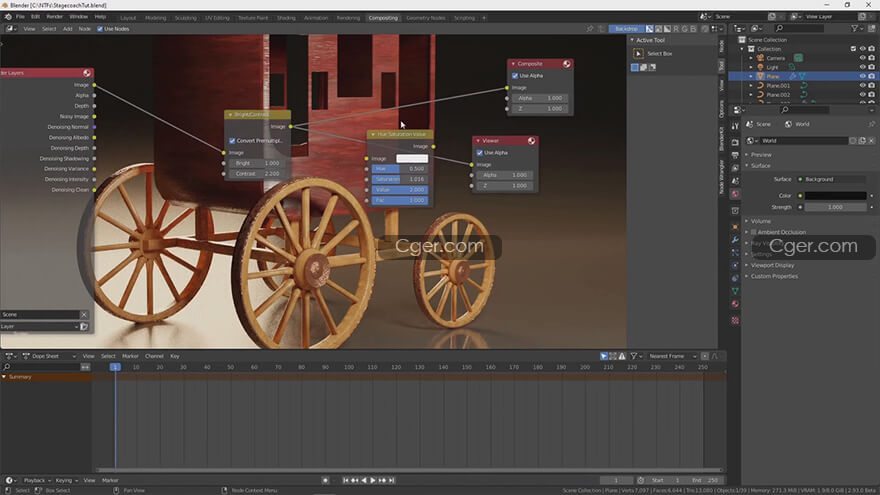The height and width of the screenshot is (495, 880).
Task: Open the Modifier properties tab icon
Action: tap(735, 240)
